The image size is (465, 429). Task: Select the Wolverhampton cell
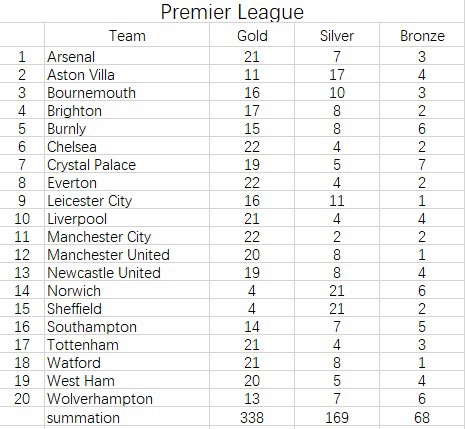tap(127, 398)
